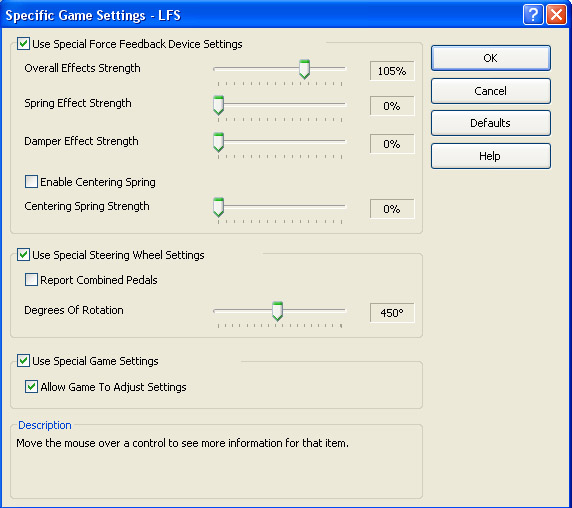Uncheck Allow Game To Adjust Settings
Screen dimensions: 572x508
pyautogui.click(x=31, y=386)
